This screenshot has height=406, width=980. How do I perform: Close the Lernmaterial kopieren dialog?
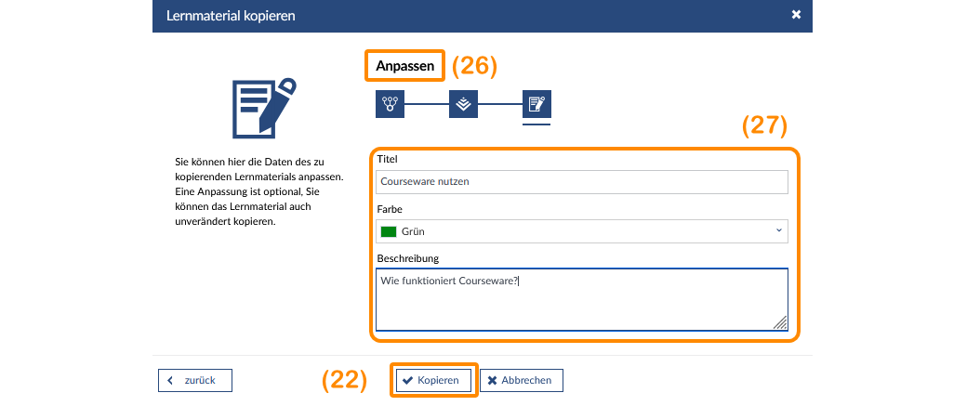click(x=796, y=15)
